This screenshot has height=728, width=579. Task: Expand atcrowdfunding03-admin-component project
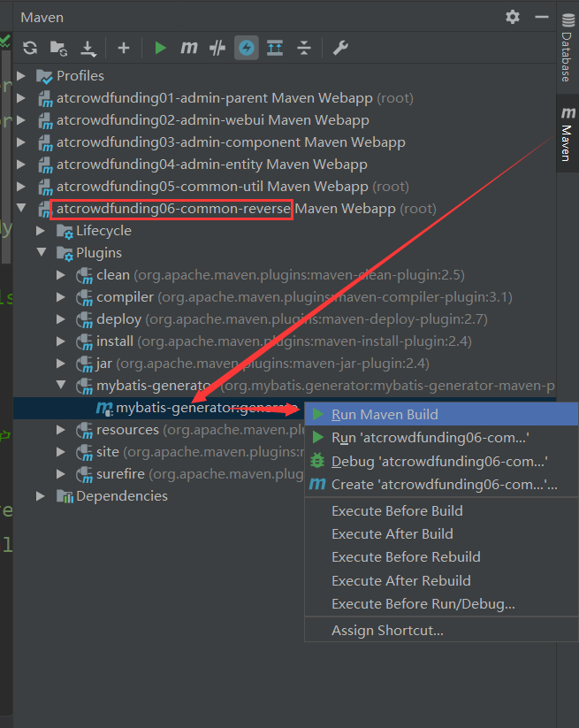pyautogui.click(x=21, y=142)
